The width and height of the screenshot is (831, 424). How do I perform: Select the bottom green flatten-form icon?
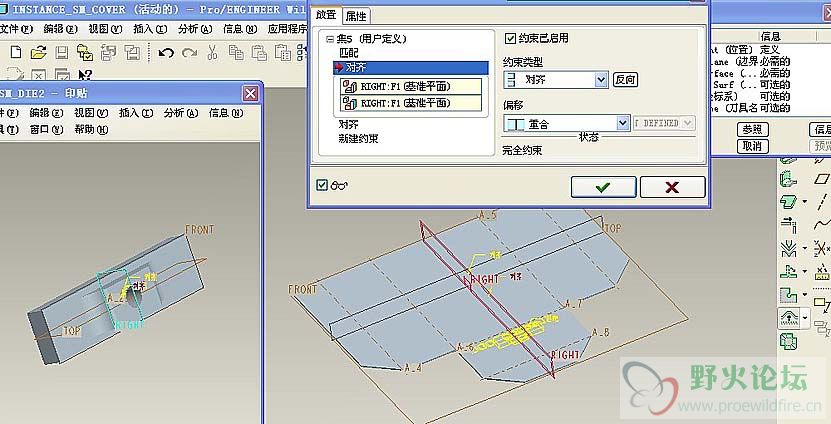click(x=789, y=340)
